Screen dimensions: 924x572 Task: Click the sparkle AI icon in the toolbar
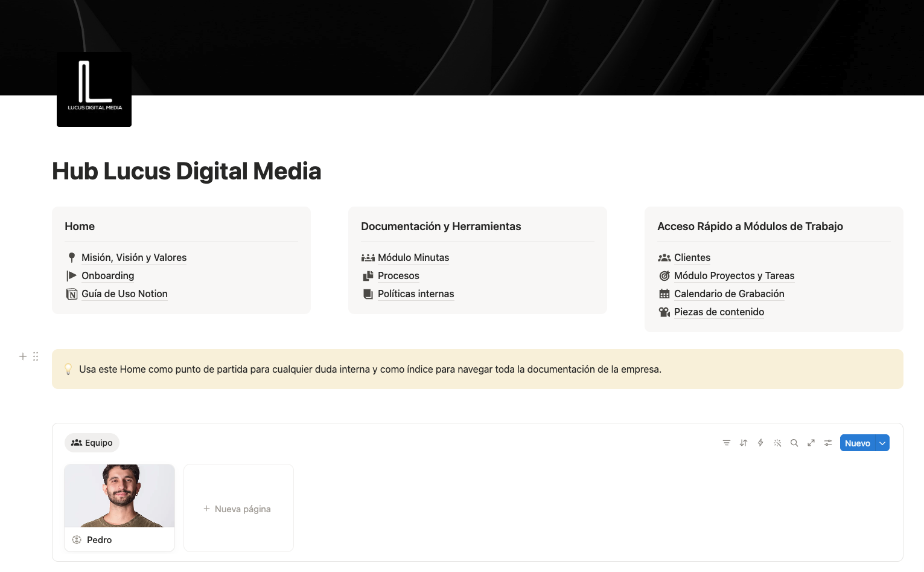[x=777, y=443]
